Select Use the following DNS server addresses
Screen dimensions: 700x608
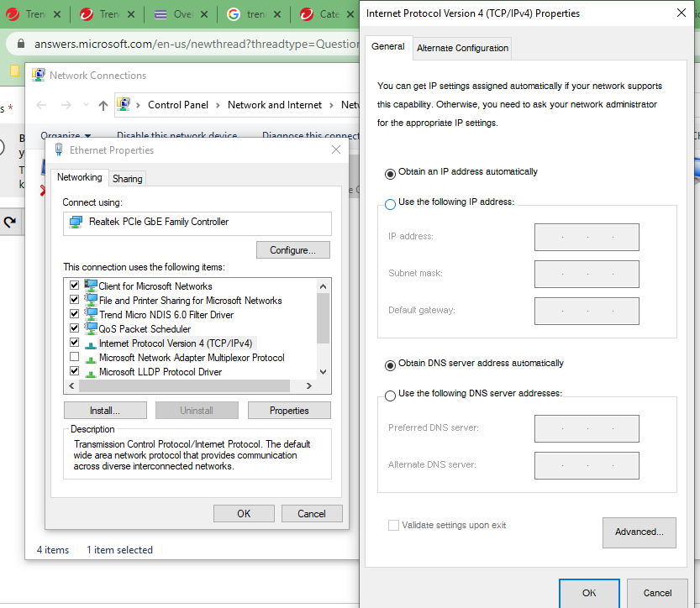390,396
